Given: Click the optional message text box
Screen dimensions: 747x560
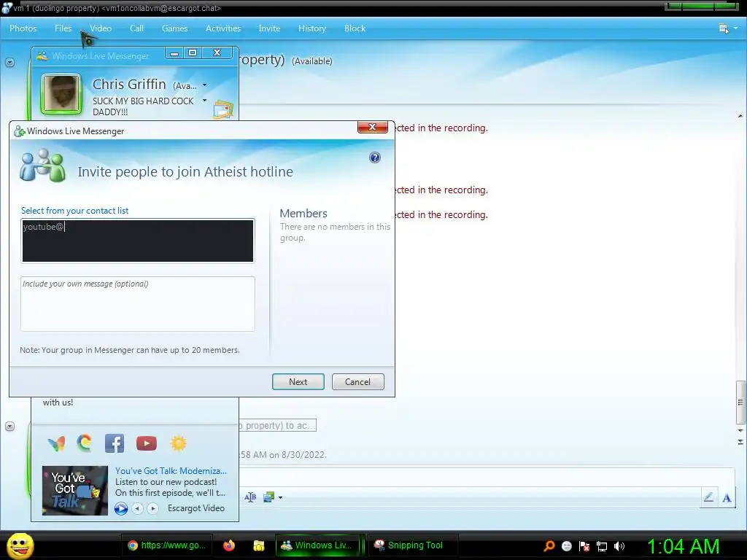Looking at the screenshot, I should point(138,304).
